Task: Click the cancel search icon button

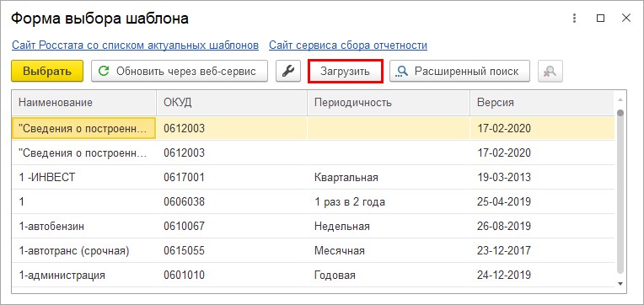Action: tap(550, 71)
